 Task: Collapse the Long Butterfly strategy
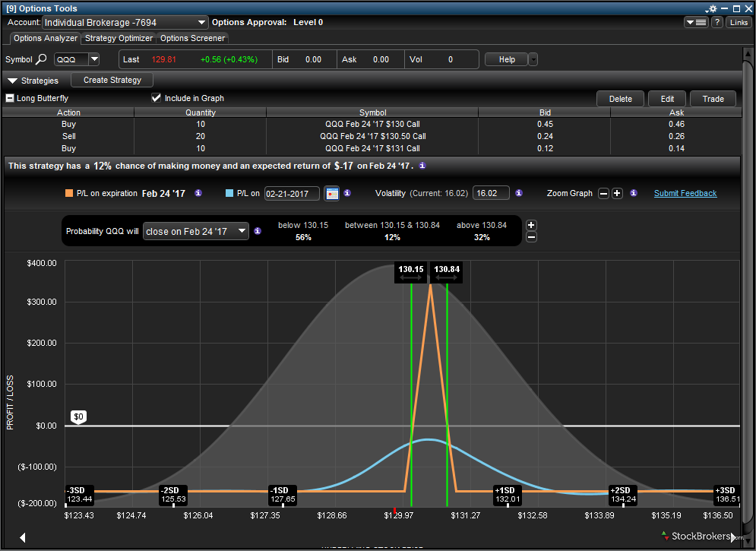pos(10,98)
